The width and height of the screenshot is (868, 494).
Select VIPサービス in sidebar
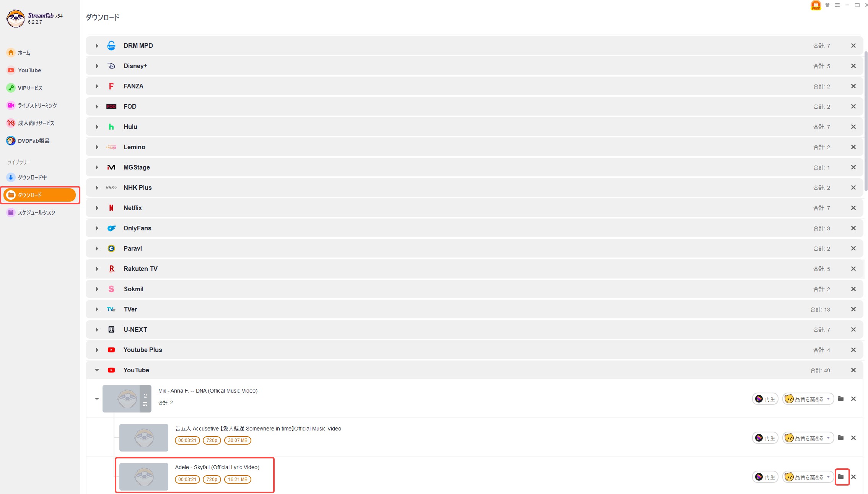24,88
